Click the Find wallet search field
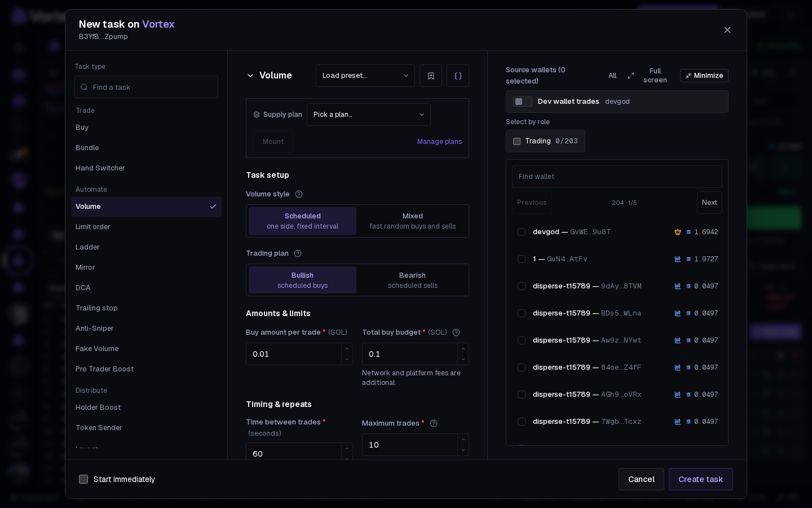The width and height of the screenshot is (812, 508). tap(617, 177)
